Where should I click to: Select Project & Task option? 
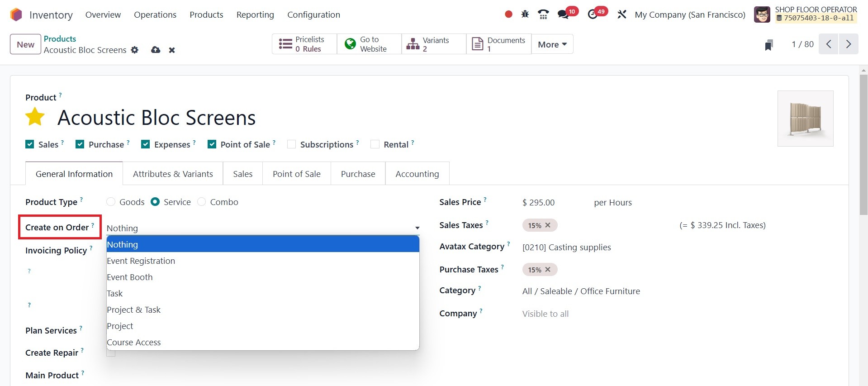[x=133, y=310]
